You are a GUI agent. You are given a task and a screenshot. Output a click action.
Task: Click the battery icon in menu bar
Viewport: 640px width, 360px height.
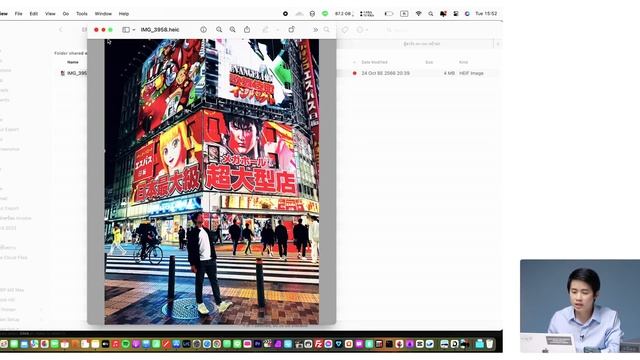(x=389, y=13)
